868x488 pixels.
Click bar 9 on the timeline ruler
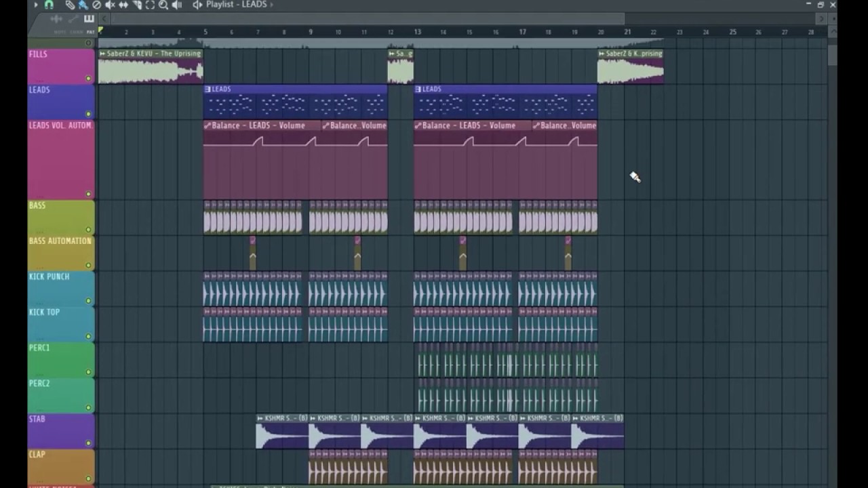311,32
